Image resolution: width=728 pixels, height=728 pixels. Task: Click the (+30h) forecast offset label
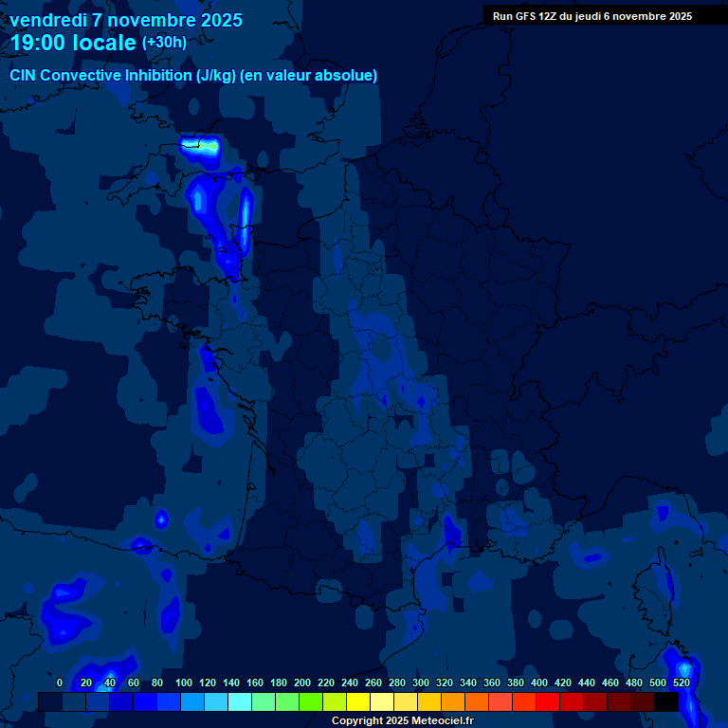coord(164,43)
